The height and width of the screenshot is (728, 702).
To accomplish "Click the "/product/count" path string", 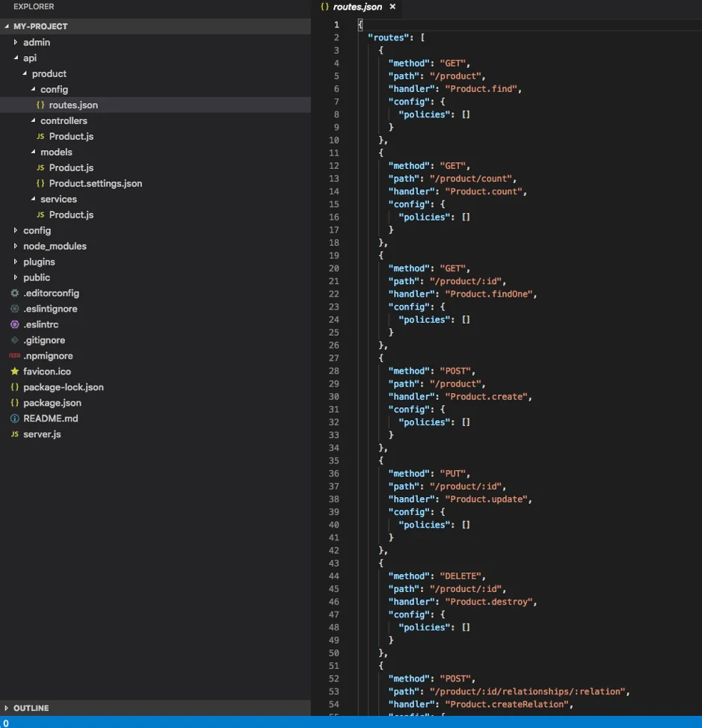I will [471, 179].
